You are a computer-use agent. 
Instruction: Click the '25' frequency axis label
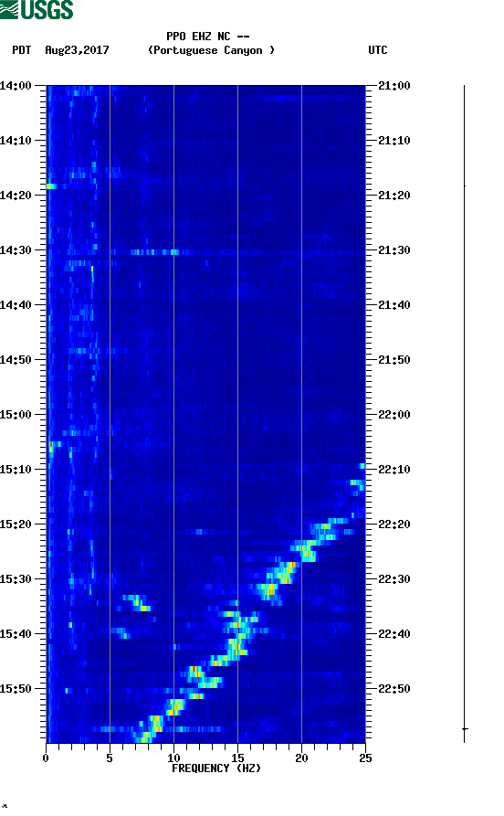tap(365, 758)
